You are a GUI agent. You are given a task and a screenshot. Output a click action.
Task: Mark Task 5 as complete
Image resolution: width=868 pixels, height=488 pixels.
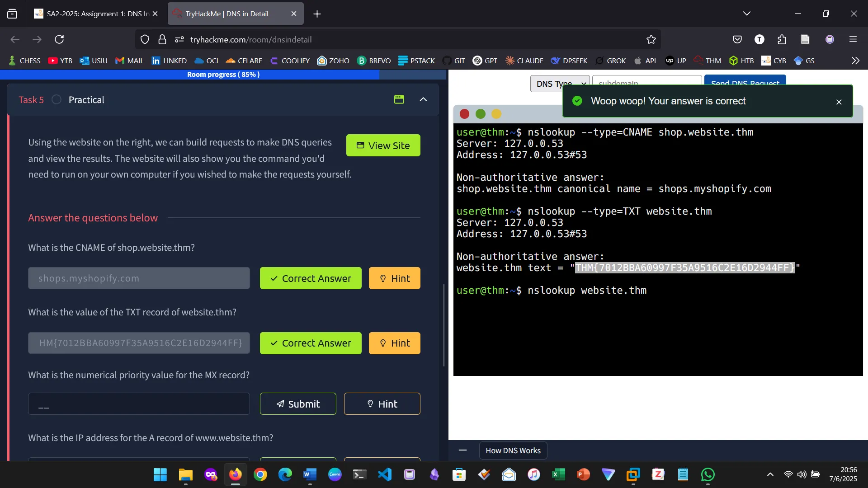(x=56, y=99)
